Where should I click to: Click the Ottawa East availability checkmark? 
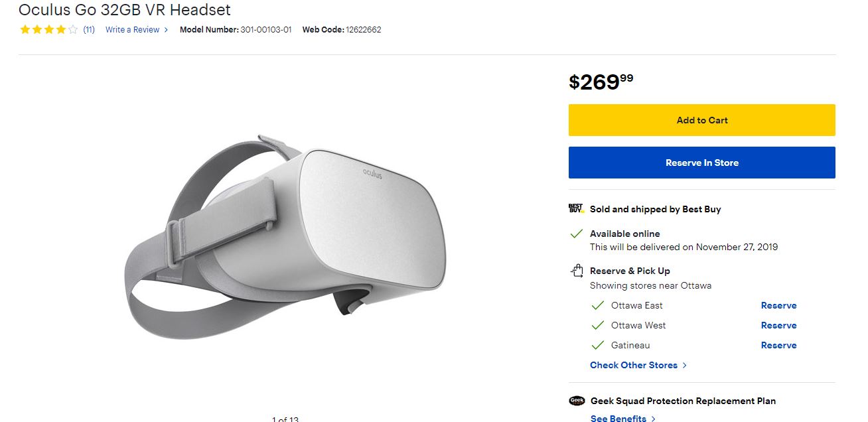[598, 306]
